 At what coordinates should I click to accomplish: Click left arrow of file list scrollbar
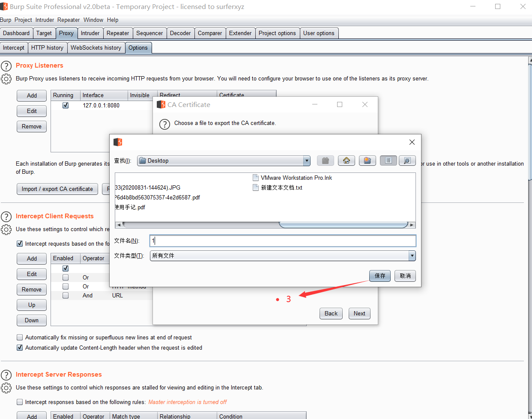coord(119,225)
